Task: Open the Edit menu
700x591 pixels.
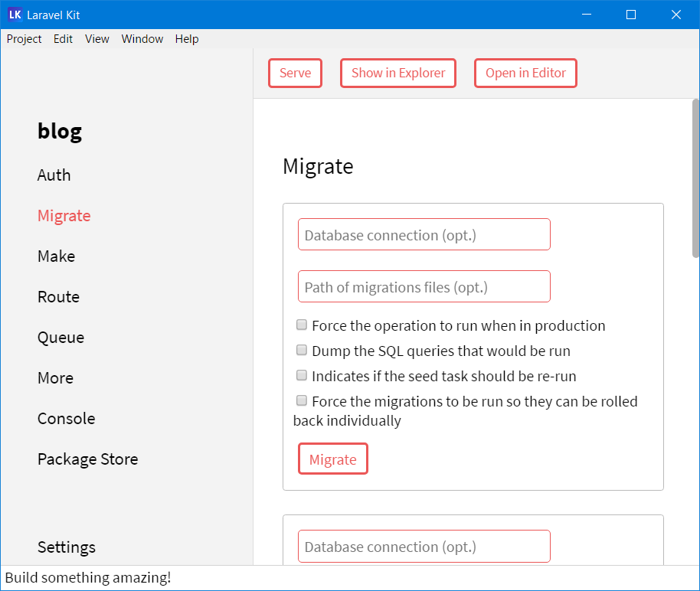Action: (x=63, y=39)
